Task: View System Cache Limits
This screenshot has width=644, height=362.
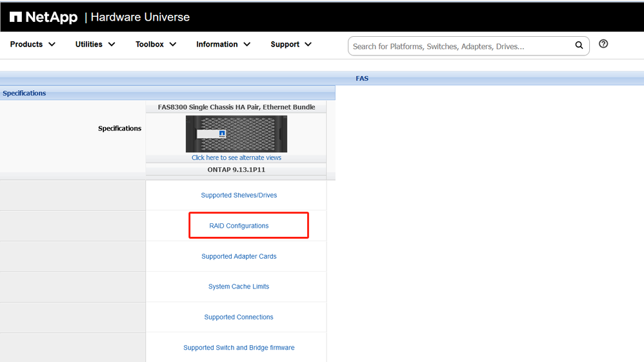Action: [x=239, y=287]
